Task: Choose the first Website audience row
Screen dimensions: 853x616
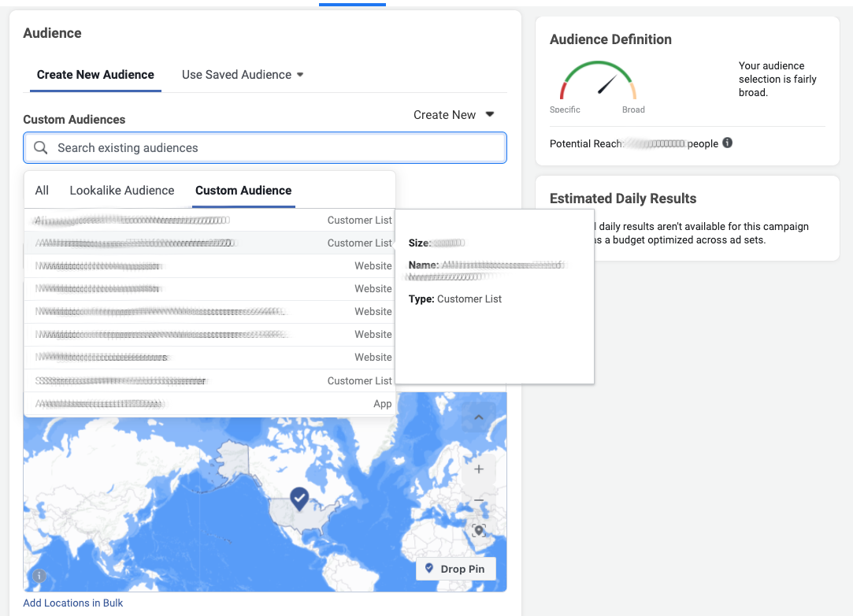Action: (210, 266)
